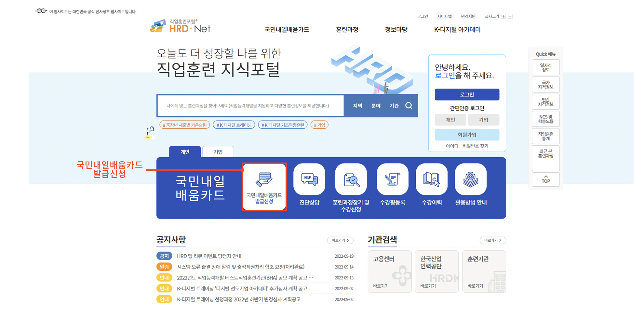Open 국민내일배움카드 main menu

coord(287,30)
